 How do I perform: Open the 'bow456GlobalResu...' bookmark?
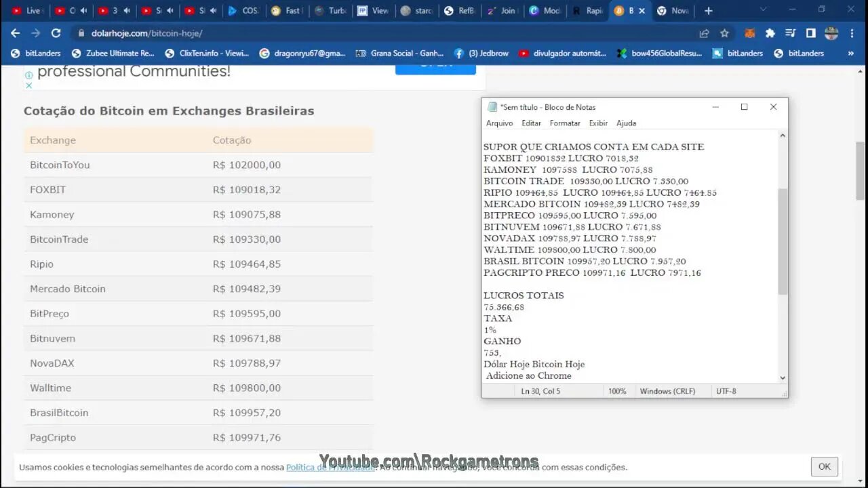click(659, 53)
